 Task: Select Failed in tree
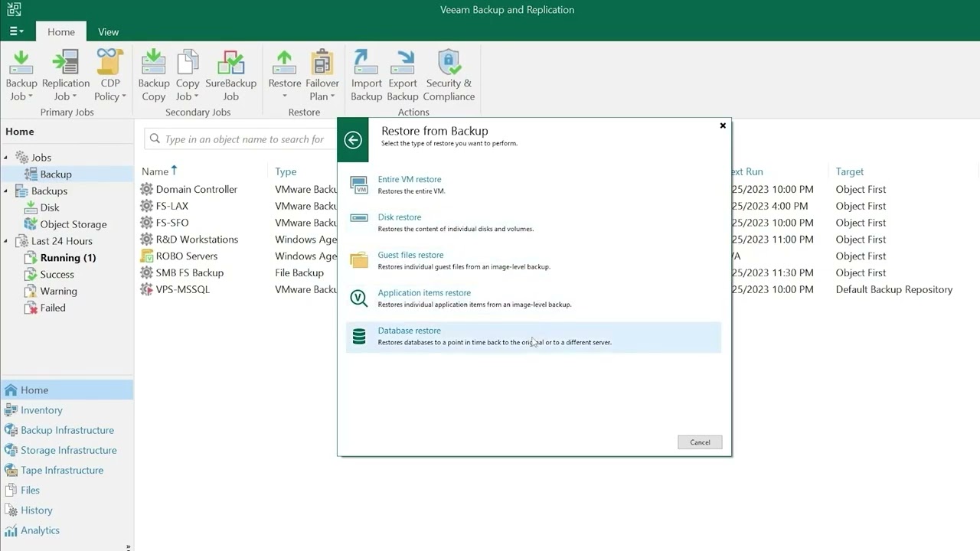[x=53, y=308]
